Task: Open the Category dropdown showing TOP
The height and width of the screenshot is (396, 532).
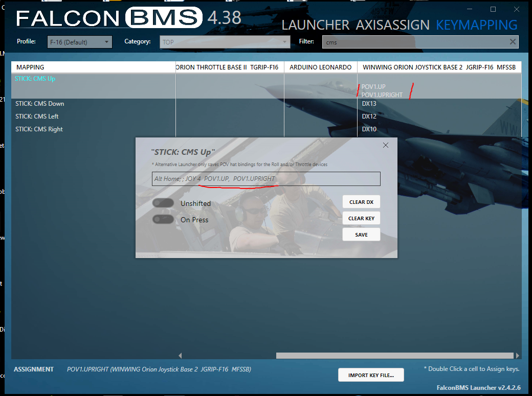Action: 225,42
